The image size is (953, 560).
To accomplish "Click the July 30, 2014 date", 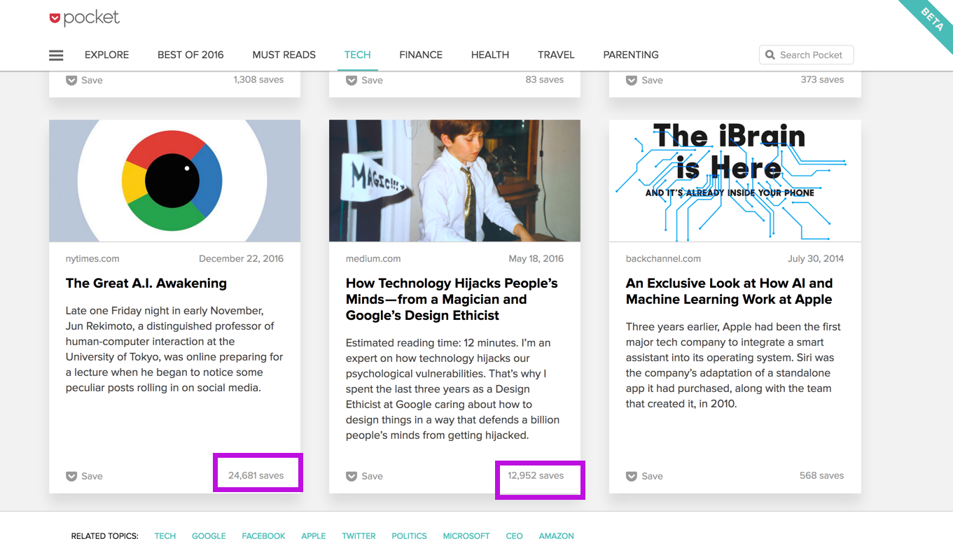I will pos(816,258).
